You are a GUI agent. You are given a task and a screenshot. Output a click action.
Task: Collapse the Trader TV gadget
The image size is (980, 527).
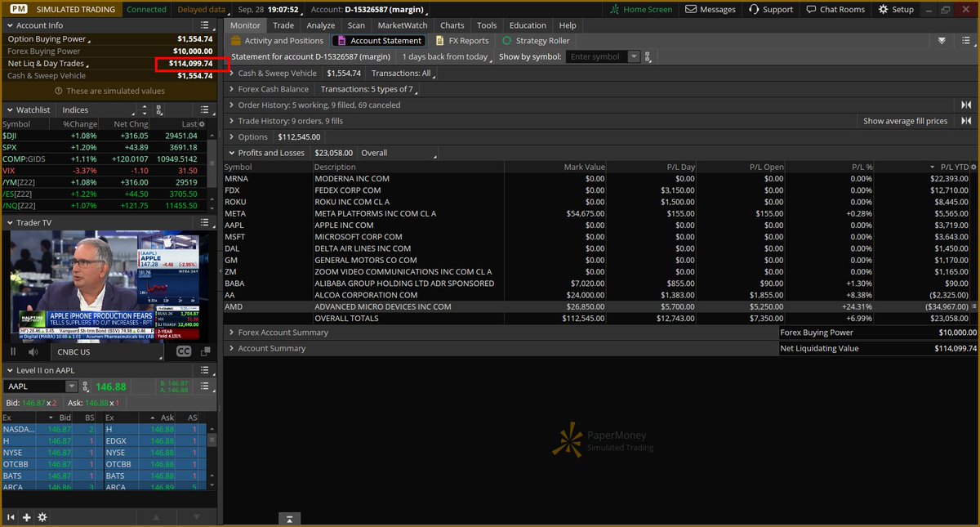coord(10,222)
